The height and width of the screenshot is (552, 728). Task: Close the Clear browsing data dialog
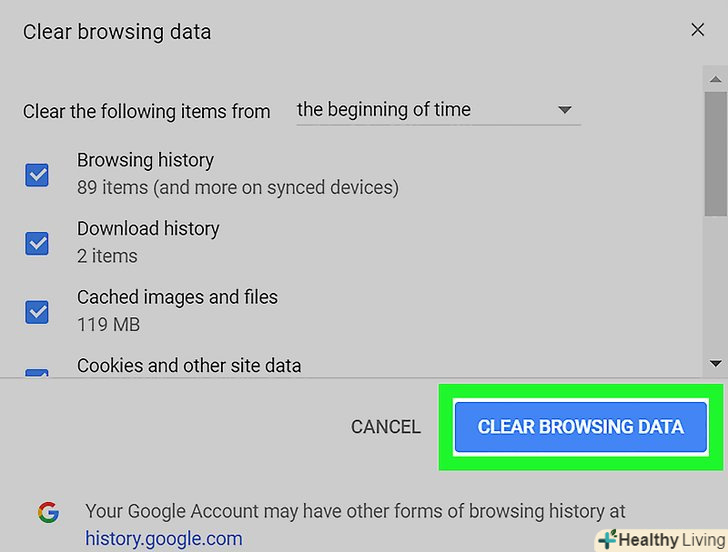(x=698, y=30)
